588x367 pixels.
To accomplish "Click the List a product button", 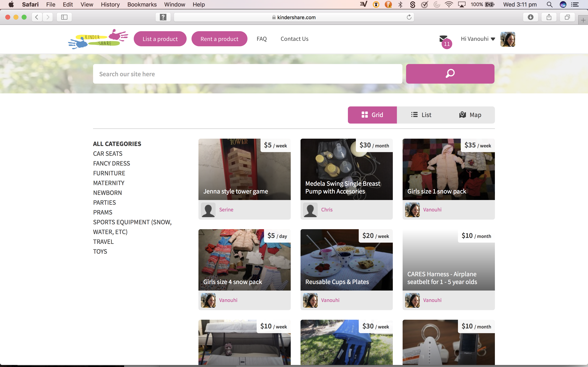I will 160,39.
